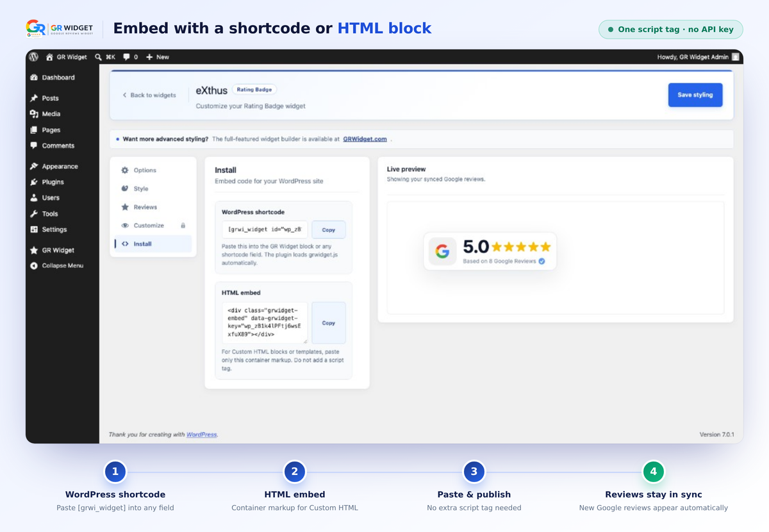Click the eXthus widget title
The height and width of the screenshot is (532, 769).
pyautogui.click(x=211, y=90)
